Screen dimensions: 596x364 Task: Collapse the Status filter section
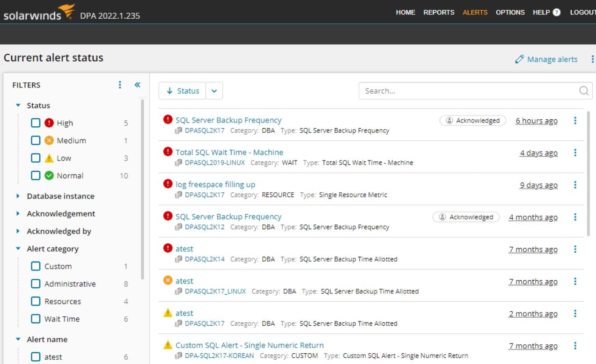pos(18,106)
